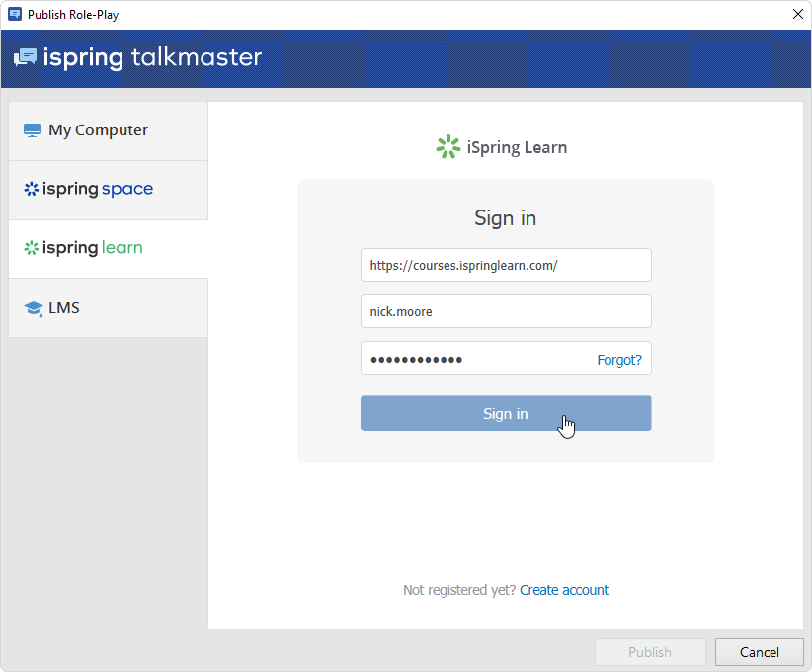The height and width of the screenshot is (672, 812).
Task: Focus the account URL field with courses.ispringlearn.com
Action: pyautogui.click(x=505, y=265)
